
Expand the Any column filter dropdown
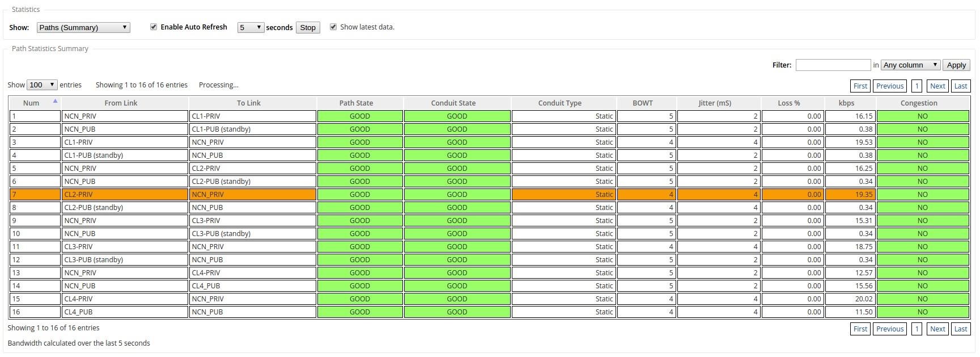[x=910, y=65]
